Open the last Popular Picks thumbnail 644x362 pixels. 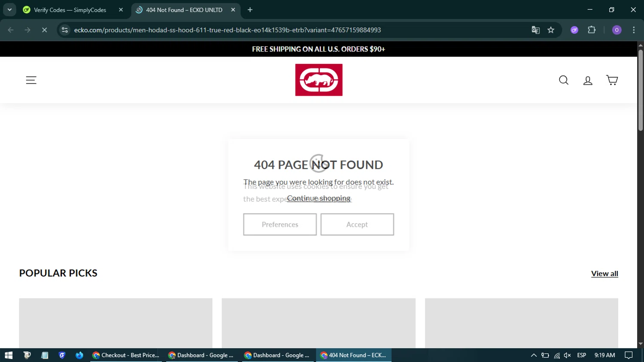(x=522, y=323)
